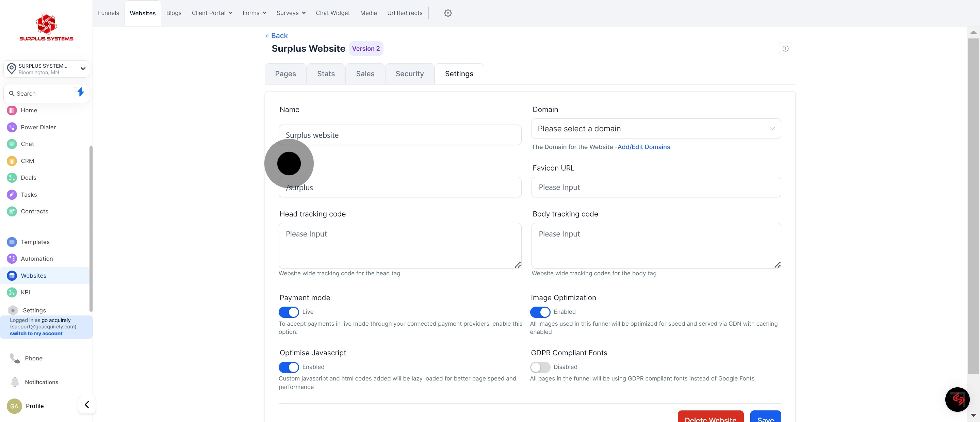Open the Client Portal dropdown menu
This screenshot has height=422, width=980.
point(212,13)
